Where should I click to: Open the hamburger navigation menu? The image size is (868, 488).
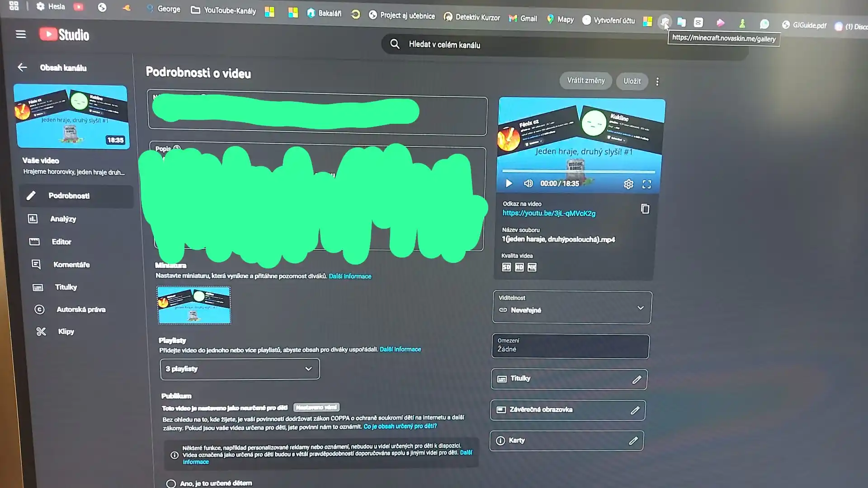(x=21, y=34)
